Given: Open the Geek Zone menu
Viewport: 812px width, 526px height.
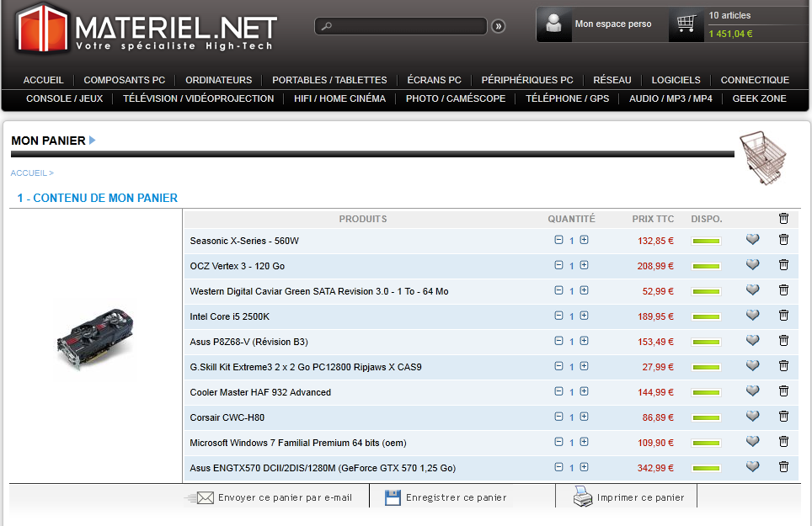Looking at the screenshot, I should tap(759, 98).
